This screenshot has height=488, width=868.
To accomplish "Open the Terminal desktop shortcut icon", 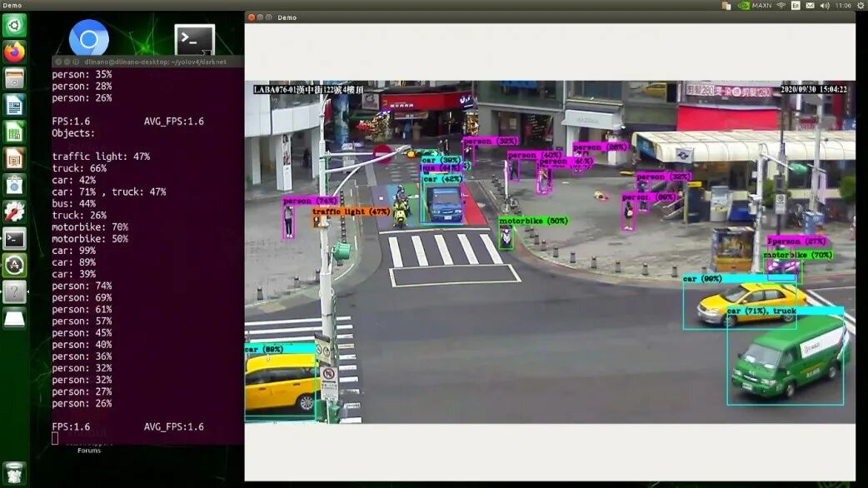I will coord(195,40).
